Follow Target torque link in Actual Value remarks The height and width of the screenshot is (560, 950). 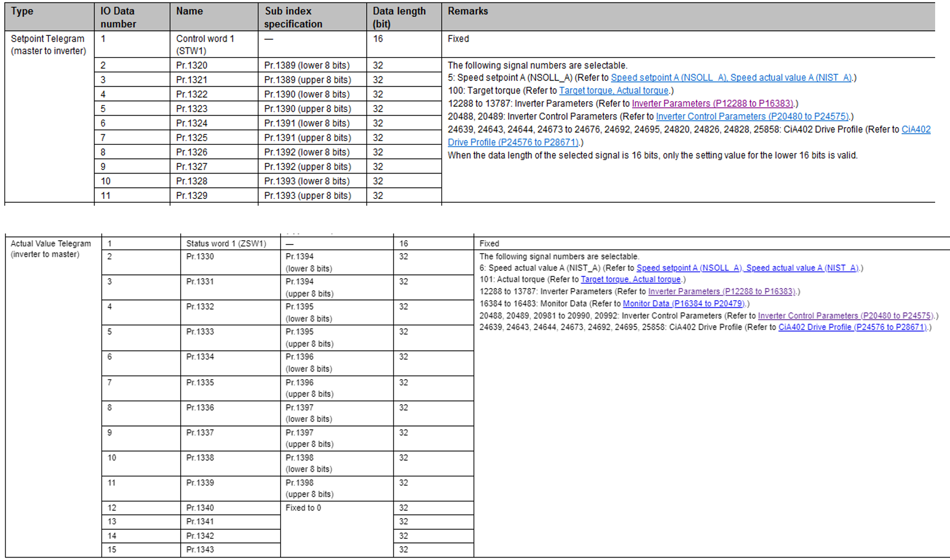[x=631, y=280]
